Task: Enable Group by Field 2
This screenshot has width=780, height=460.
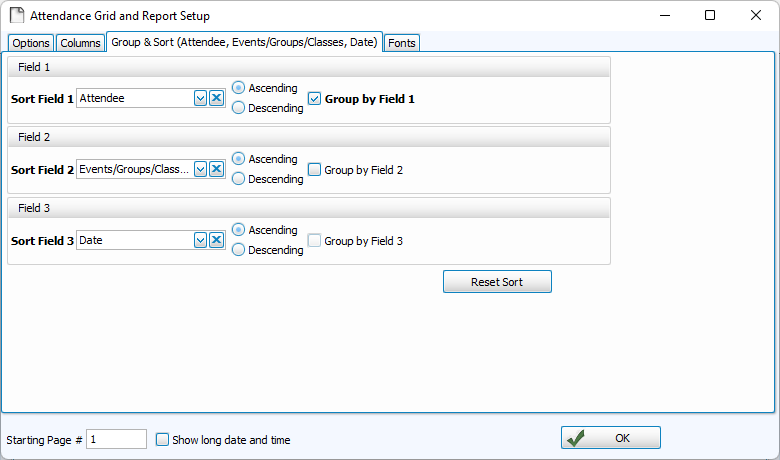Action: pos(315,170)
